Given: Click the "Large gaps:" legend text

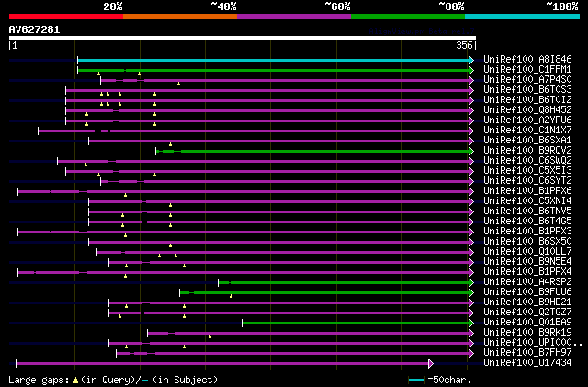Looking at the screenshot, I should pyautogui.click(x=39, y=380).
